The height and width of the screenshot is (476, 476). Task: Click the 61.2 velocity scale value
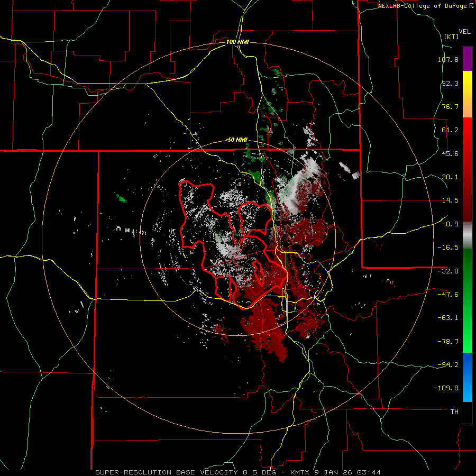tap(450, 130)
